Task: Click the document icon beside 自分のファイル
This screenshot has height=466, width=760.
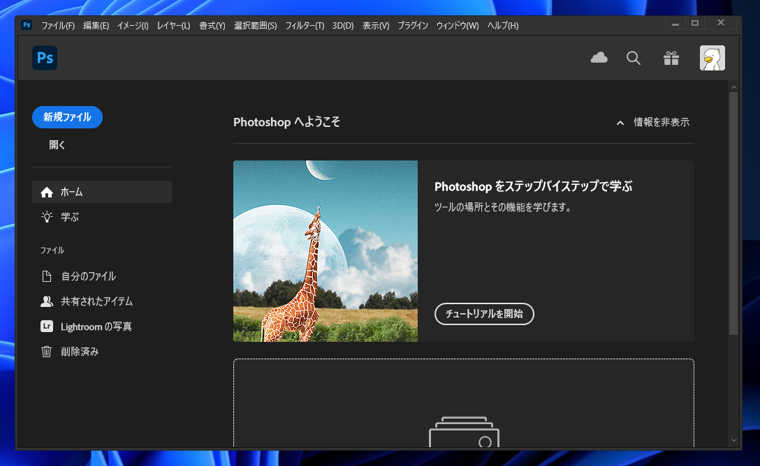Action: point(46,276)
